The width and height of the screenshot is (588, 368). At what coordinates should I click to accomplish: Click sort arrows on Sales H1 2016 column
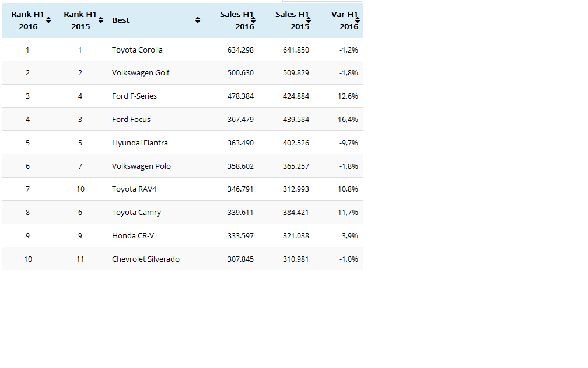click(x=253, y=20)
